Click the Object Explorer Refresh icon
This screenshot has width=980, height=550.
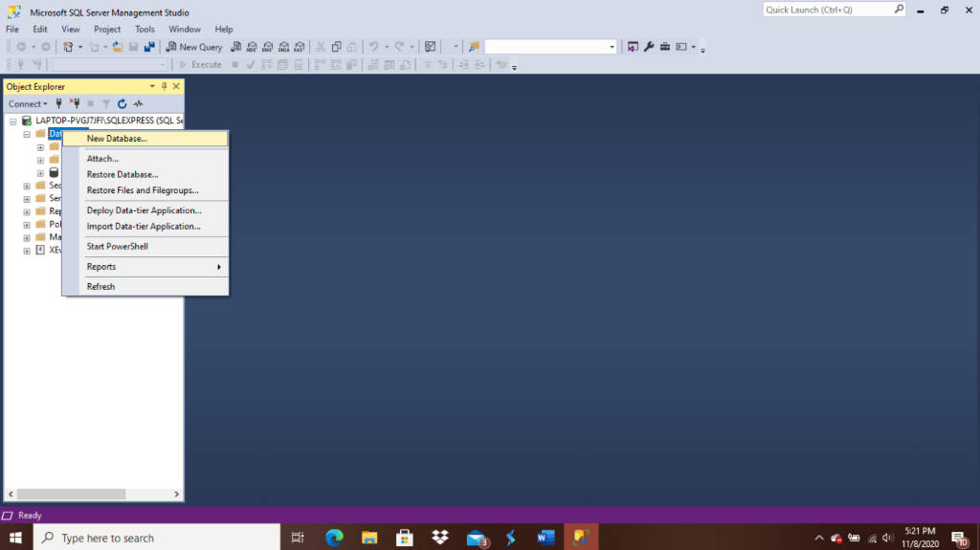coord(122,103)
